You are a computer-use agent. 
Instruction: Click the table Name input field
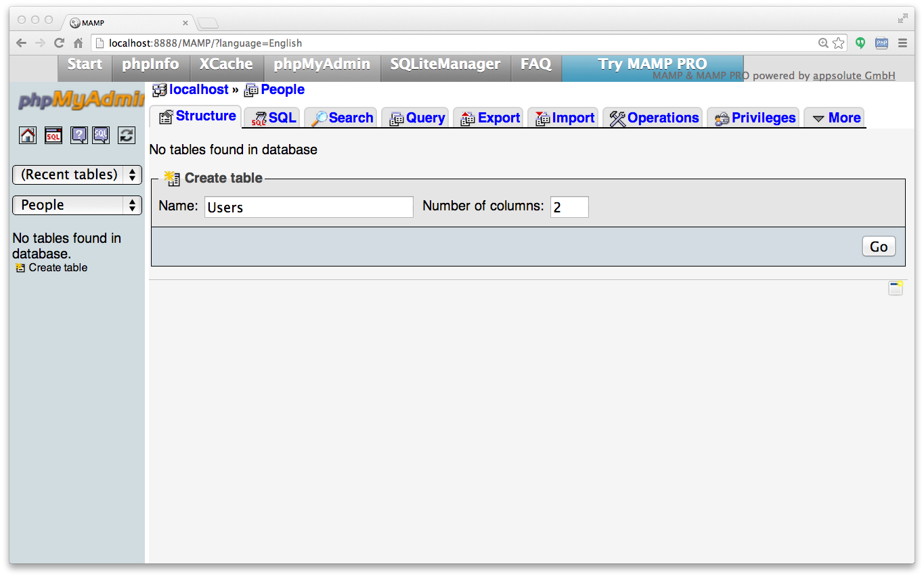coord(309,207)
